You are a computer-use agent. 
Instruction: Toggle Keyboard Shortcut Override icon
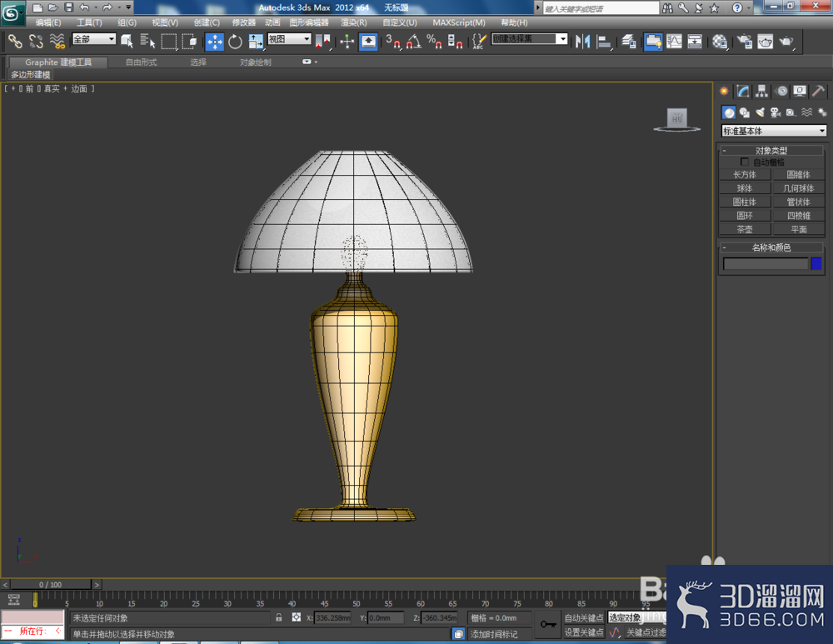coord(368,41)
